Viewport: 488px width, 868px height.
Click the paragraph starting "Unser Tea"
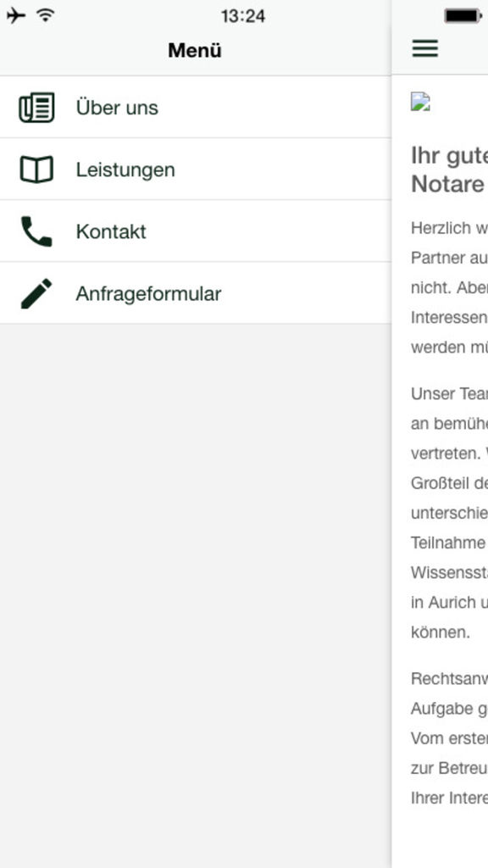pyautogui.click(x=449, y=513)
